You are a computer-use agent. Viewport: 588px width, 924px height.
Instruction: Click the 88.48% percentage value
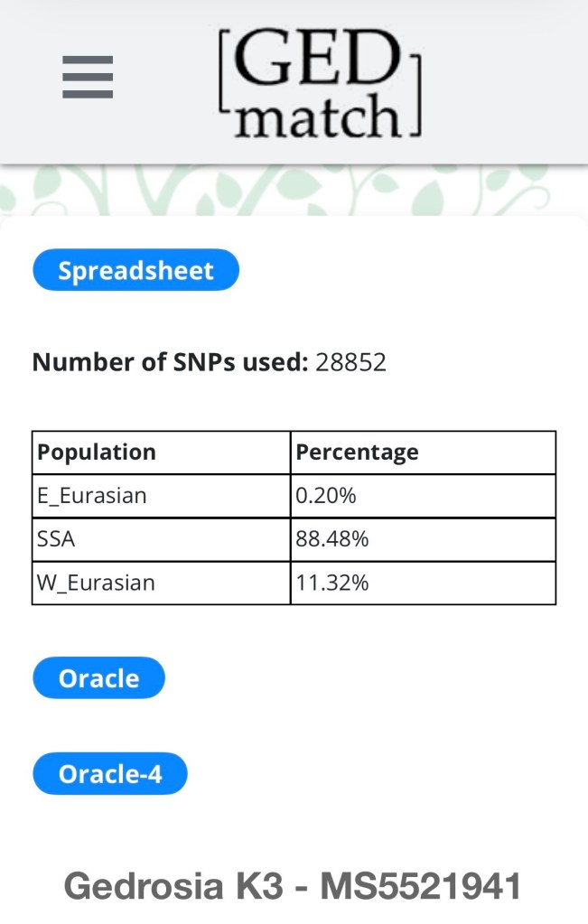click(x=332, y=539)
